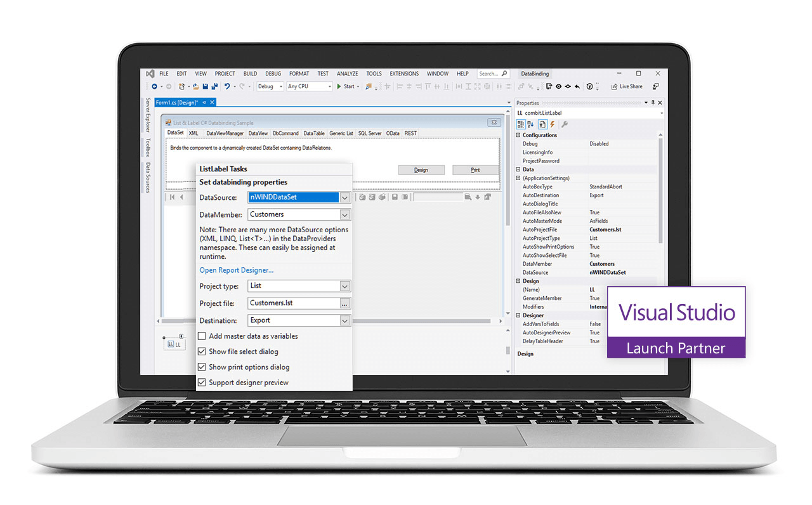
Task: Click Open Report Designer link
Action: pyautogui.click(x=237, y=270)
